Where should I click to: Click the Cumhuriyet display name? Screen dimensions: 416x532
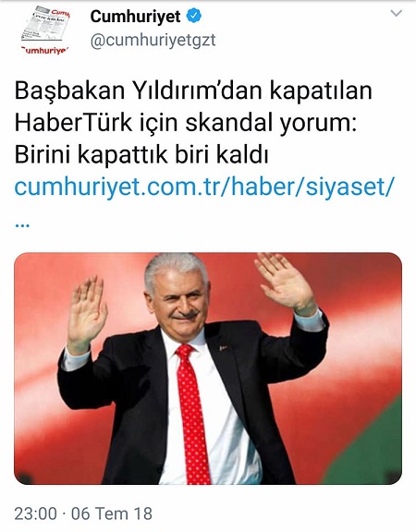point(135,16)
